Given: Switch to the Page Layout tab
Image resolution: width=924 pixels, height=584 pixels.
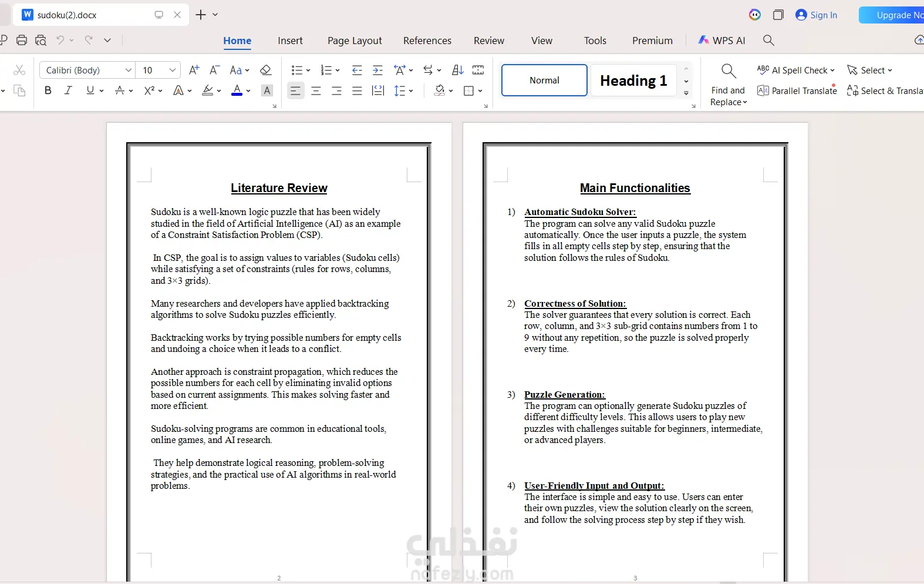Looking at the screenshot, I should coord(355,41).
